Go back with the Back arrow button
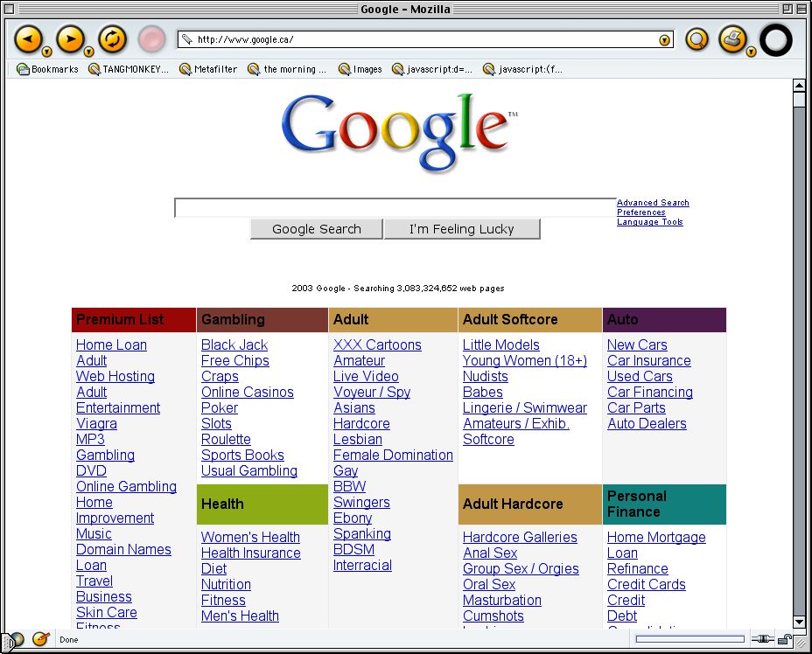 tap(28, 38)
